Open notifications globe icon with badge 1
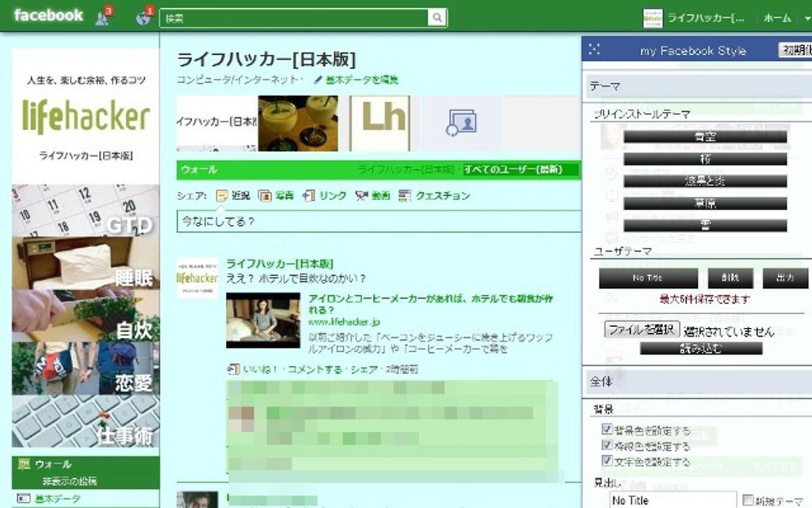The width and height of the screenshot is (812, 508). click(x=143, y=16)
